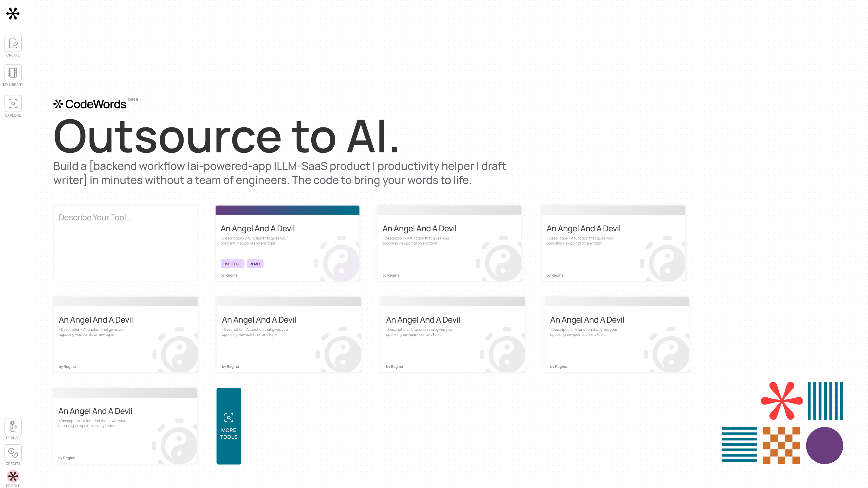
Task: Click the 'EXPLORE' sidebar label
Action: (13, 115)
